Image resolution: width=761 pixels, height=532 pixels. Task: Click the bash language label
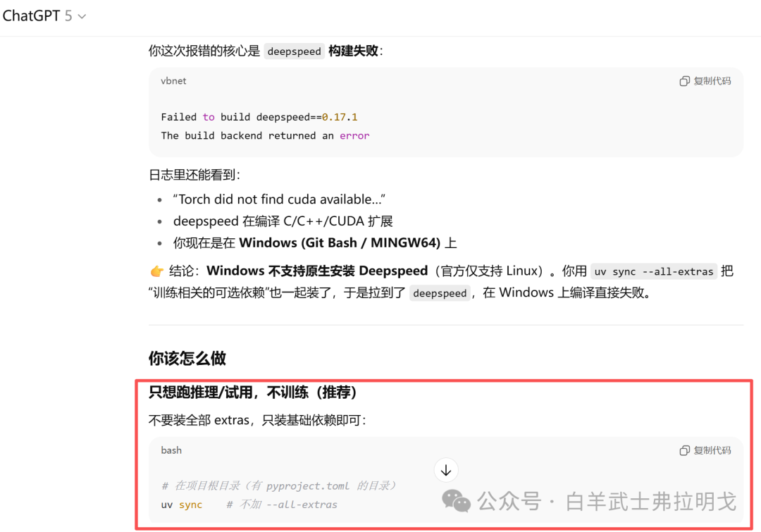[x=171, y=450]
